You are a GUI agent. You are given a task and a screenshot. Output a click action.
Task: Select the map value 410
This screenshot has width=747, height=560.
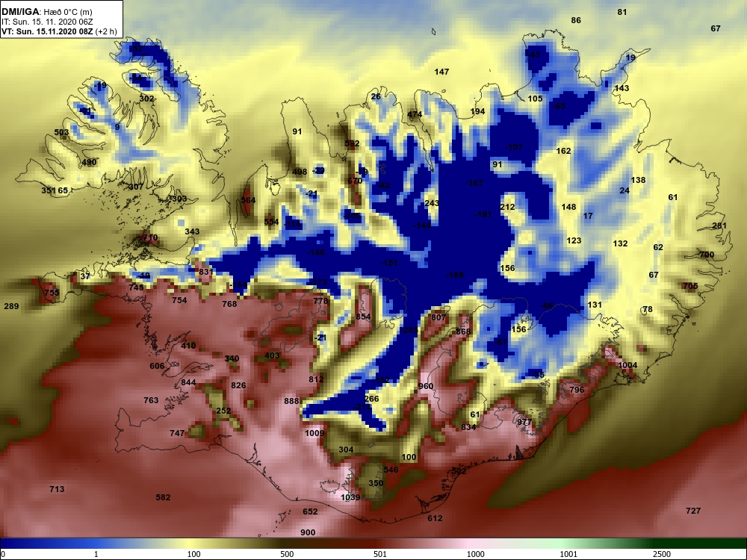click(189, 345)
